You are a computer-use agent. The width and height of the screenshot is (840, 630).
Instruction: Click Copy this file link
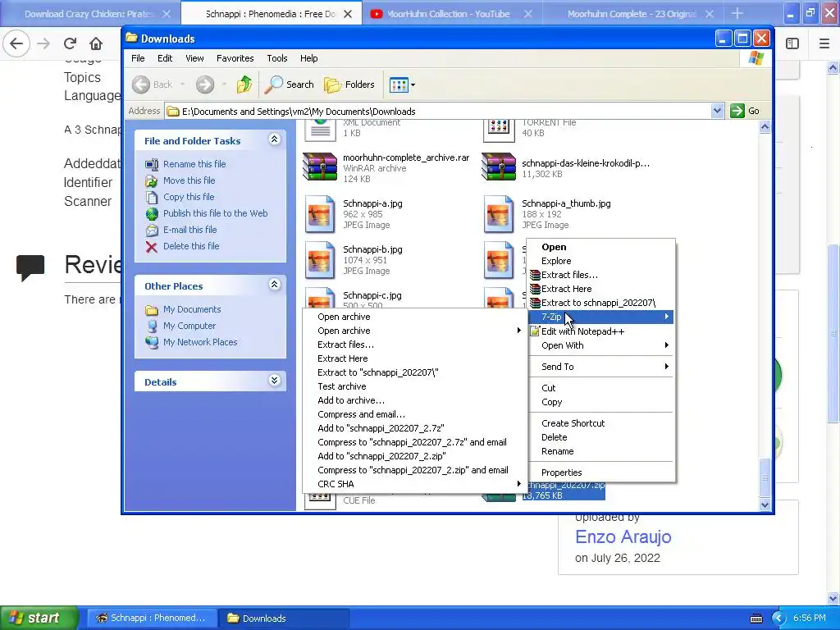pos(189,197)
